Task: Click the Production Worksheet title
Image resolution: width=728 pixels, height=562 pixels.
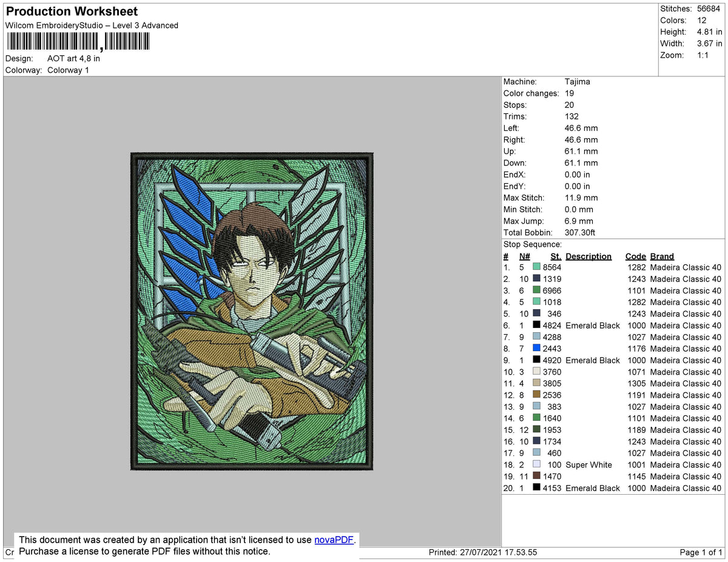Action: (72, 12)
